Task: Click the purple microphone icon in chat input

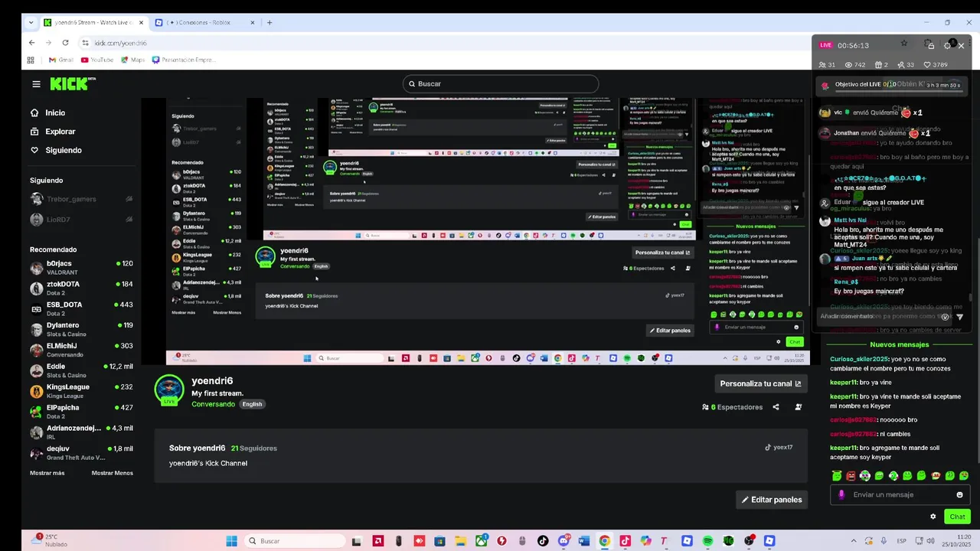Action: [x=841, y=494]
